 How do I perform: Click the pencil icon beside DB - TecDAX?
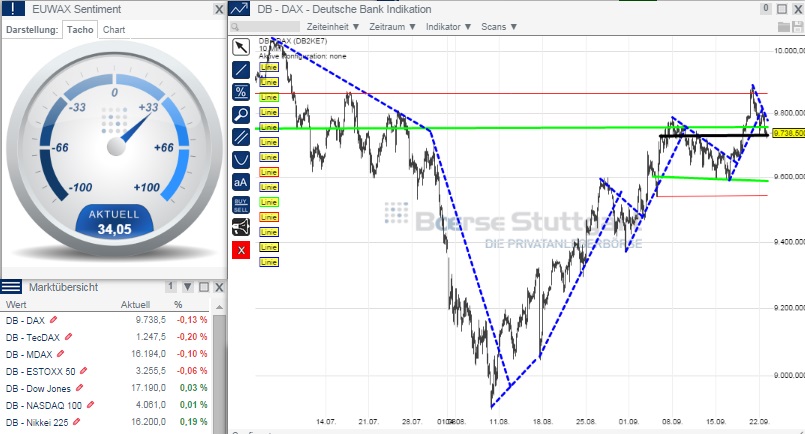pyautogui.click(x=68, y=336)
